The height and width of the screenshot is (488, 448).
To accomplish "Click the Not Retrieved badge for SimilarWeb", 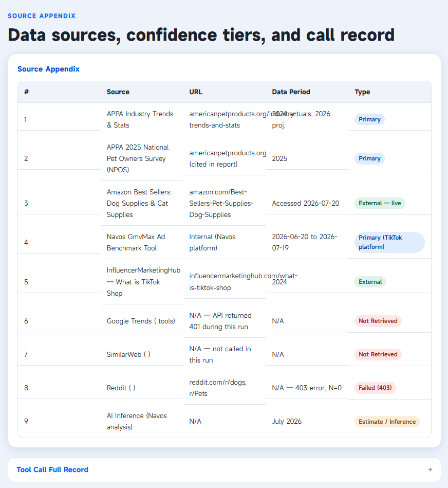I will 378,354.
